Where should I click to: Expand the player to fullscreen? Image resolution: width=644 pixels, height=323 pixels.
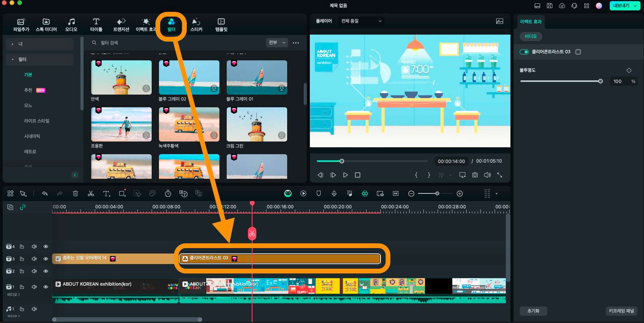click(x=500, y=175)
